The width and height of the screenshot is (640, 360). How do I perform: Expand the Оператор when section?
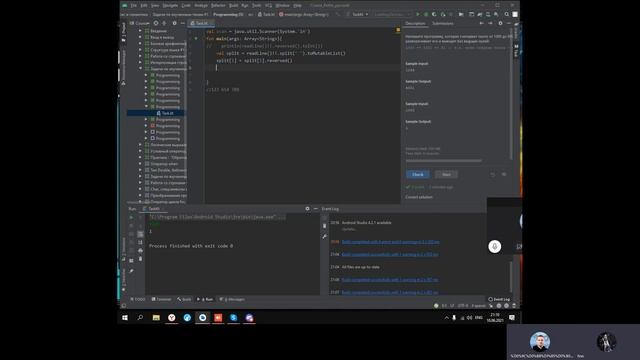tap(140, 164)
